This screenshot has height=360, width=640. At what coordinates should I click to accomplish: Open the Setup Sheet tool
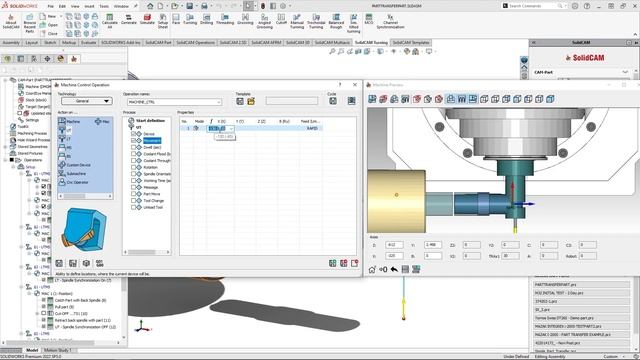(x=163, y=20)
